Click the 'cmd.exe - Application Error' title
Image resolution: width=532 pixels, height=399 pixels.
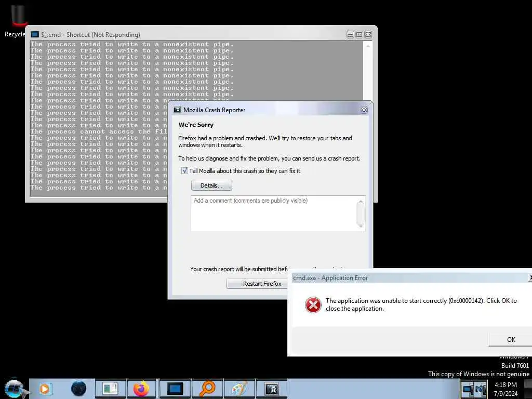(330, 278)
